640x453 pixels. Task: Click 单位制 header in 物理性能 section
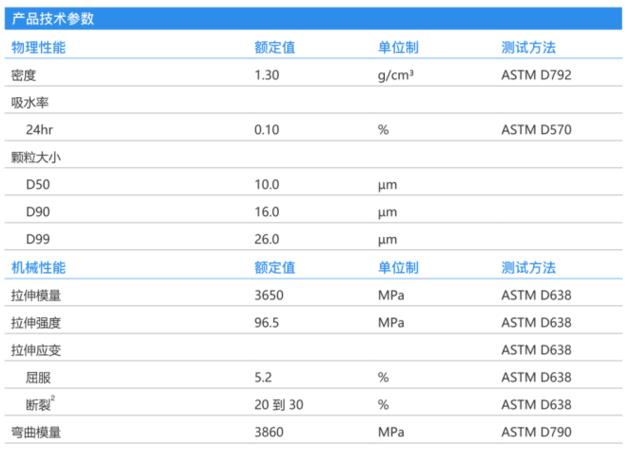click(398, 47)
